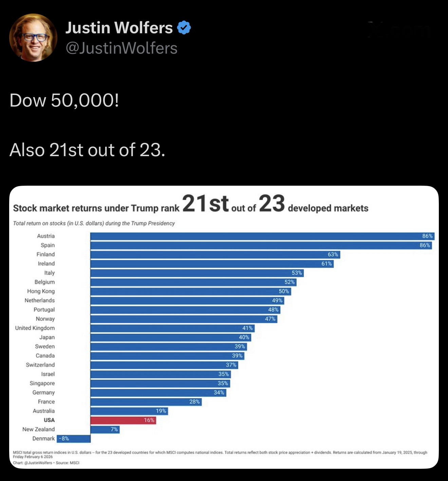Click the chart's "21st out of 23" headline
Image resolution: width=448 pixels, height=481 pixels.
click(x=233, y=204)
